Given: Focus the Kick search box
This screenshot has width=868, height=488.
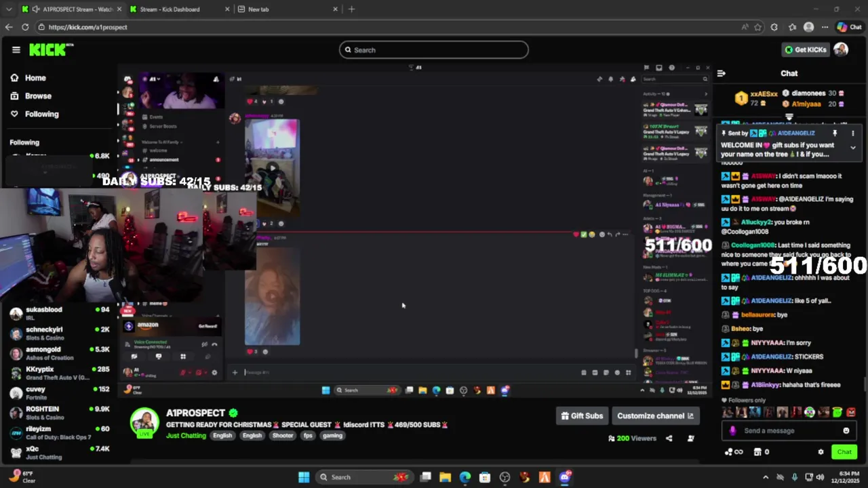Looking at the screenshot, I should pyautogui.click(x=434, y=49).
